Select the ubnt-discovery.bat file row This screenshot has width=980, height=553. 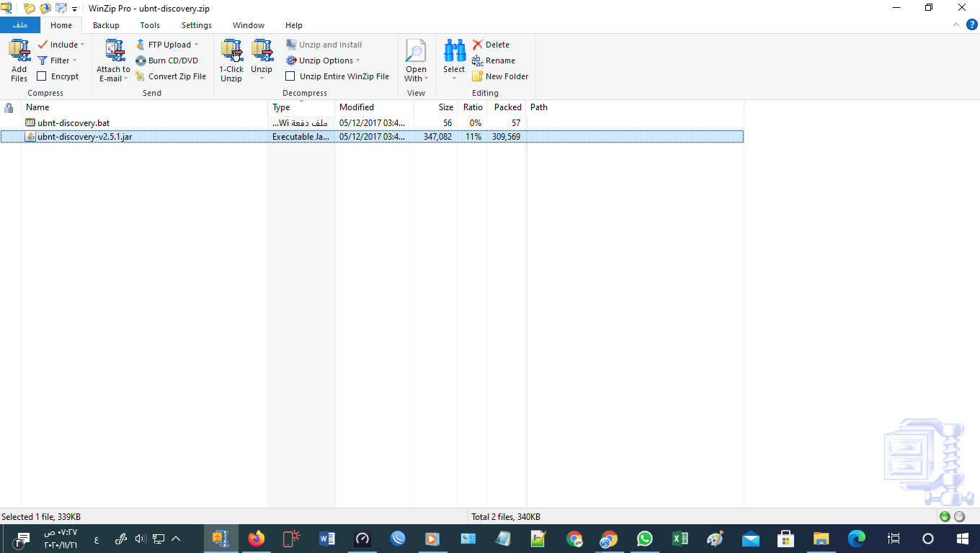point(372,123)
